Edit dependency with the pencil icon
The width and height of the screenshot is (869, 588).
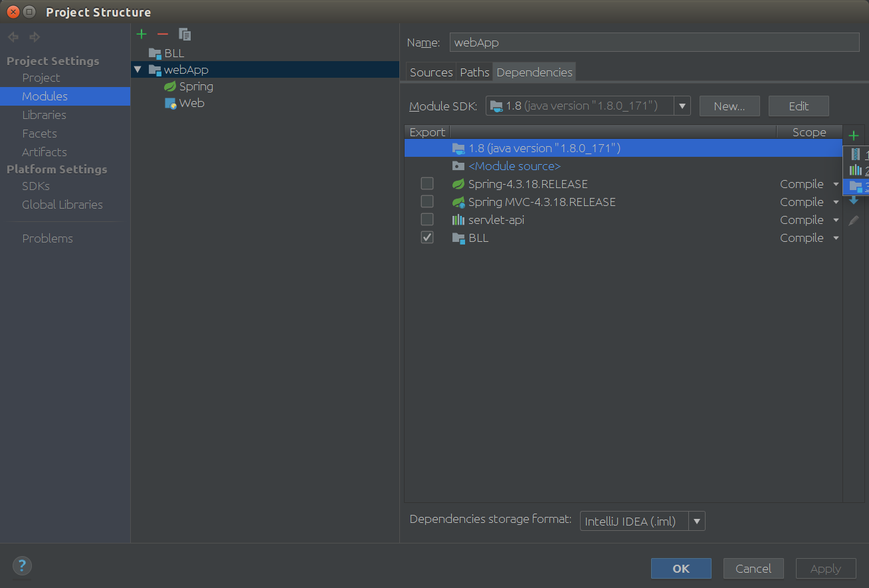coord(854,220)
